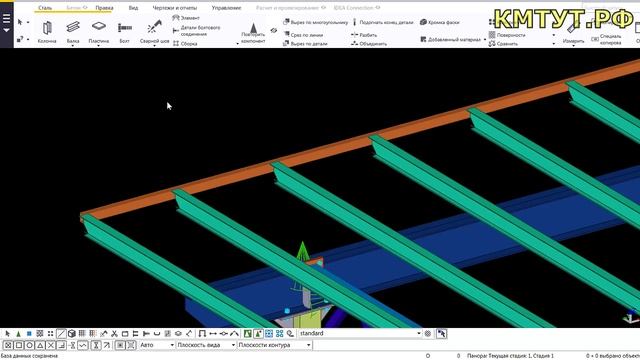640x360 pixels.
Task: Open the Плоскость вида dropdown
Action: pos(233,345)
